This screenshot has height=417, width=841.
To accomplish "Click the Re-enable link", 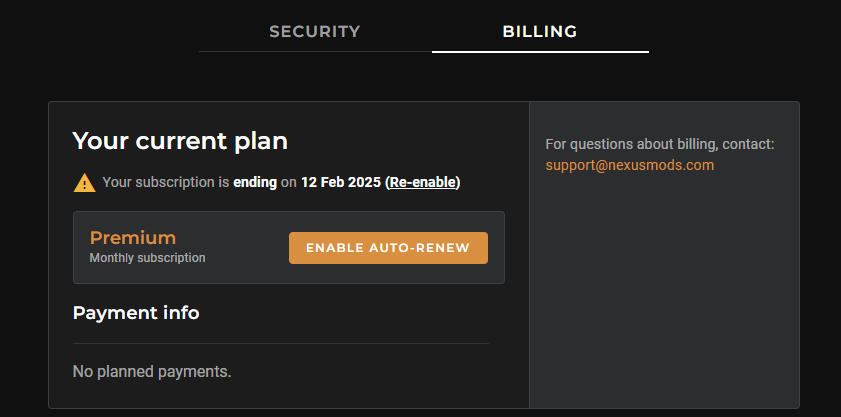I will click(x=422, y=182).
